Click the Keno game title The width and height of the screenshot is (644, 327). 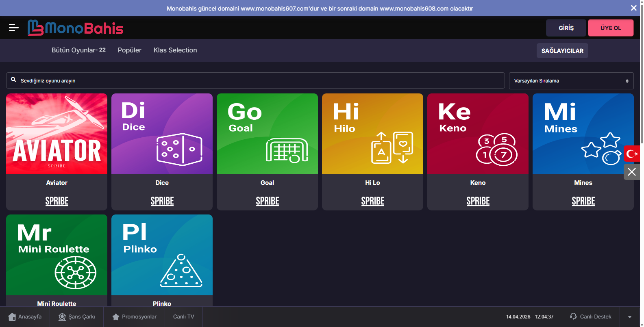pos(478,183)
